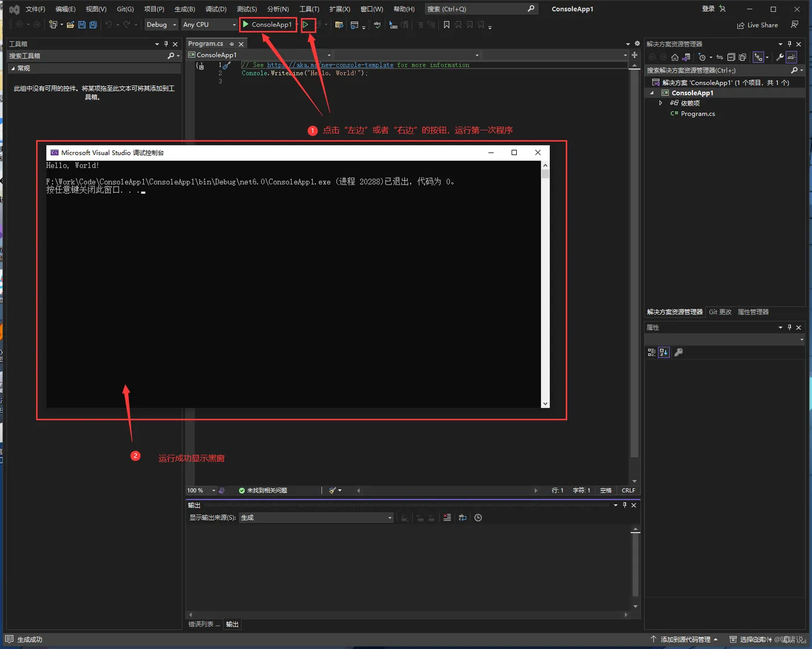Click the Categorized view icon in Properties
The height and width of the screenshot is (649, 812).
(x=651, y=352)
